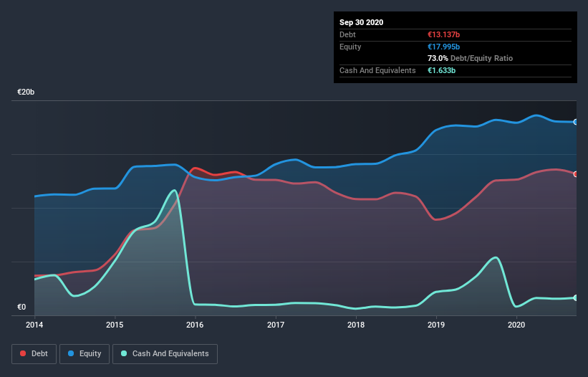This screenshot has height=377, width=588.
Task: Select the 2015 x-axis label
Action: coord(115,325)
